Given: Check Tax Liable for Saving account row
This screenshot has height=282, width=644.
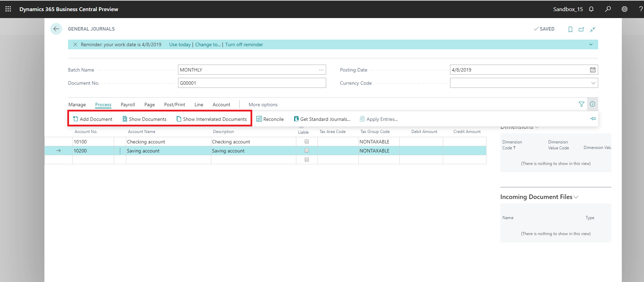Looking at the screenshot, I should click(x=306, y=150).
